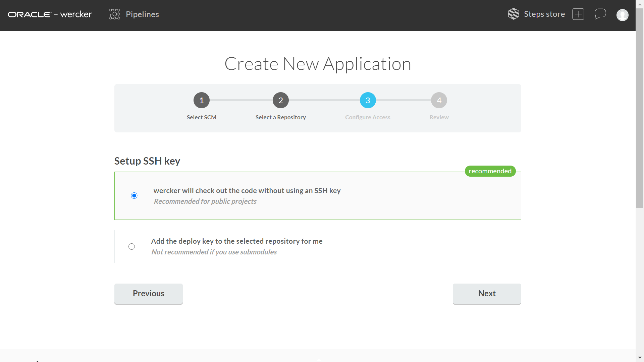
Task: Open the user avatar profile menu
Action: pos(622,15)
